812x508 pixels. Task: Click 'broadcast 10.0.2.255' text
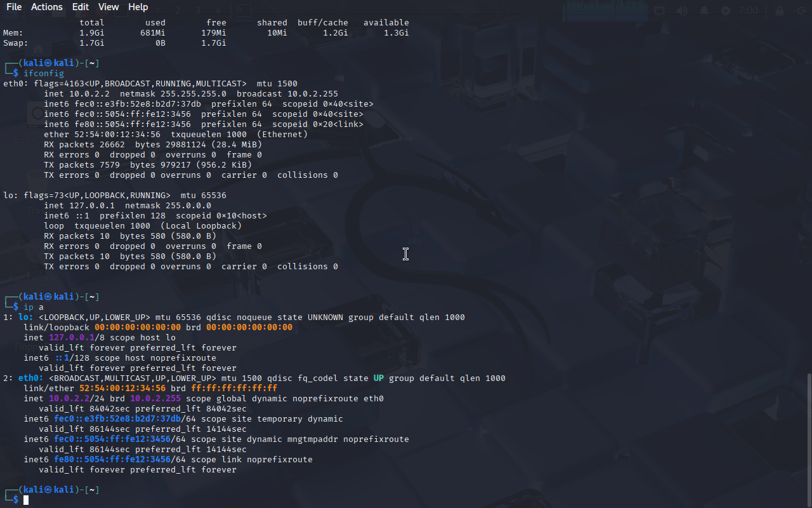(287, 94)
